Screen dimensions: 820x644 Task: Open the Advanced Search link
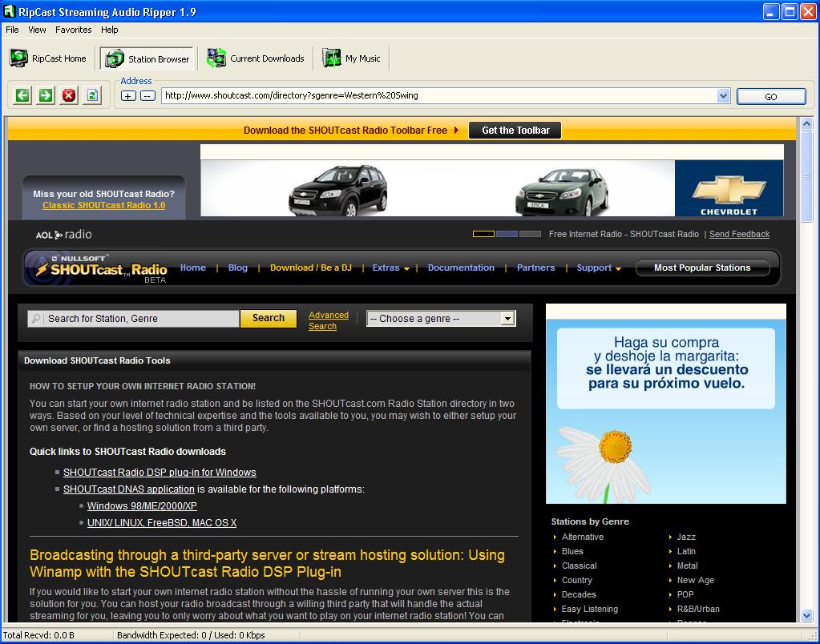pyautogui.click(x=329, y=320)
